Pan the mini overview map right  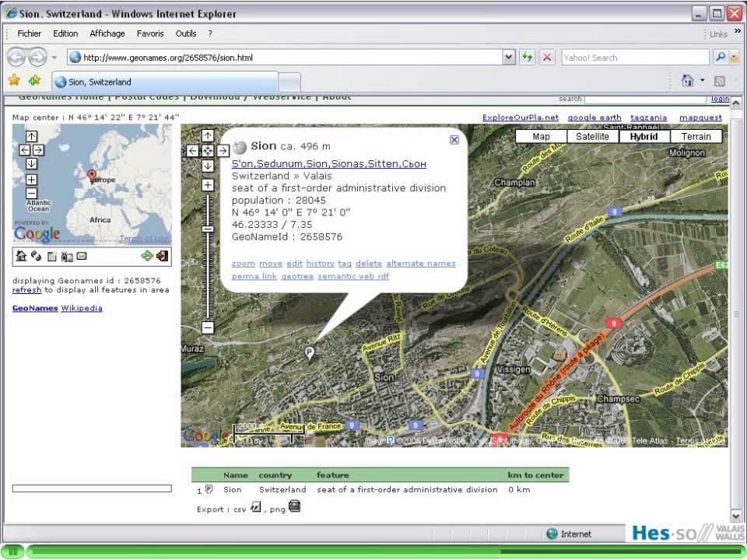click(x=39, y=150)
